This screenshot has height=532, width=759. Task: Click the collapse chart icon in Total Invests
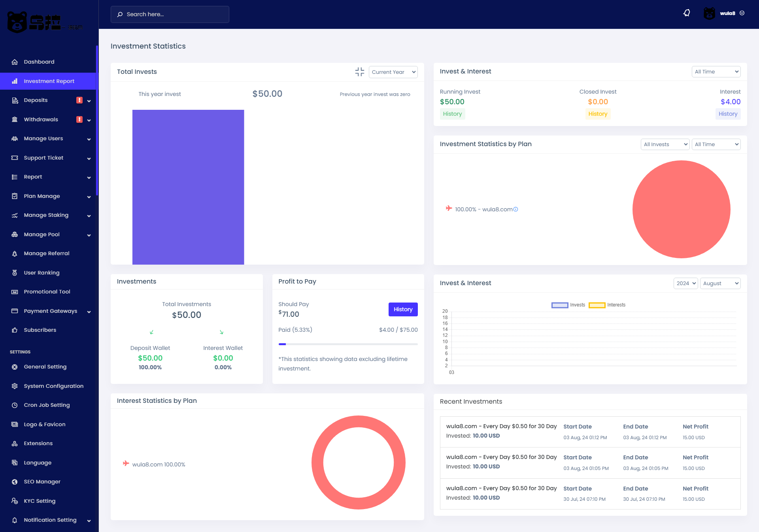point(359,72)
